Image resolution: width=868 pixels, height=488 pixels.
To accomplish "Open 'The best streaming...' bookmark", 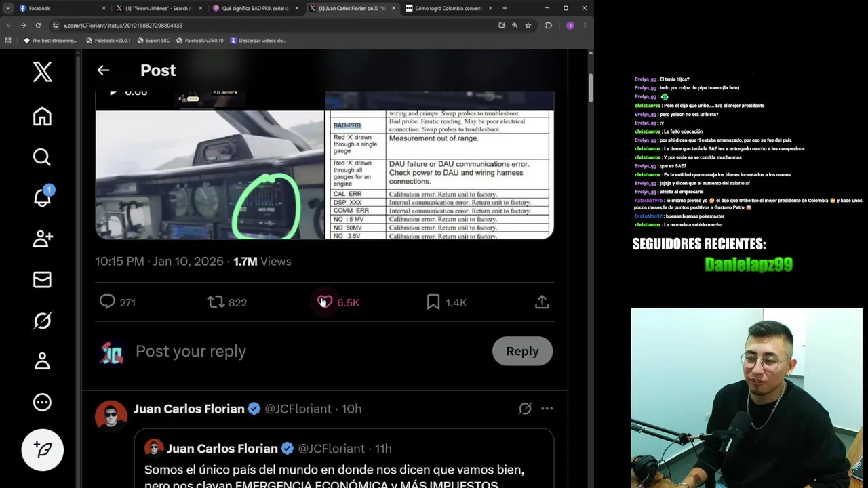I will tap(50, 40).
